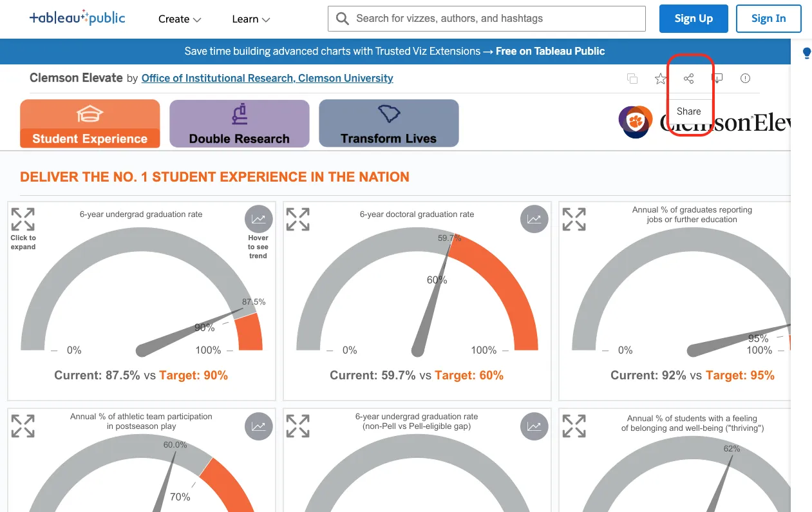The height and width of the screenshot is (512, 812).
Task: Open the Learn dropdown menu
Action: [250, 19]
